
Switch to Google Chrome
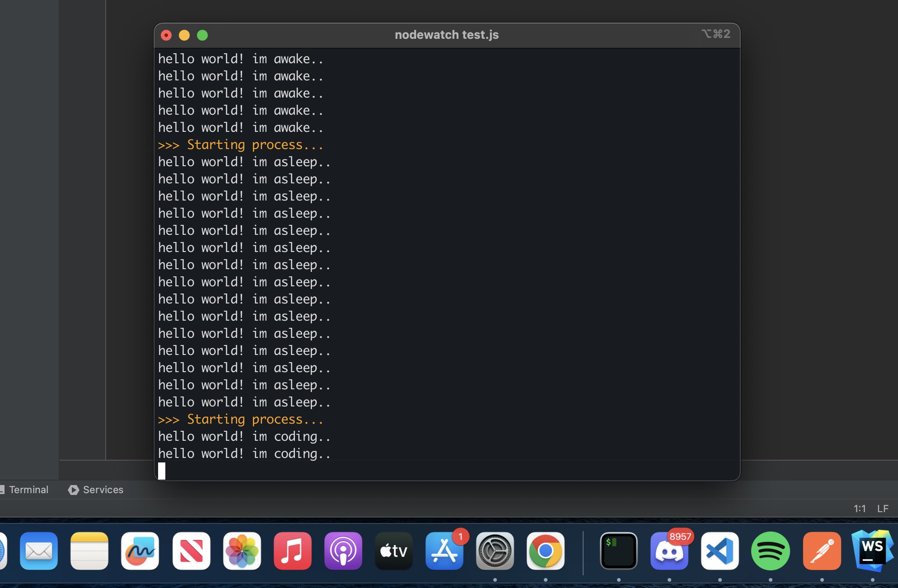[x=546, y=551]
